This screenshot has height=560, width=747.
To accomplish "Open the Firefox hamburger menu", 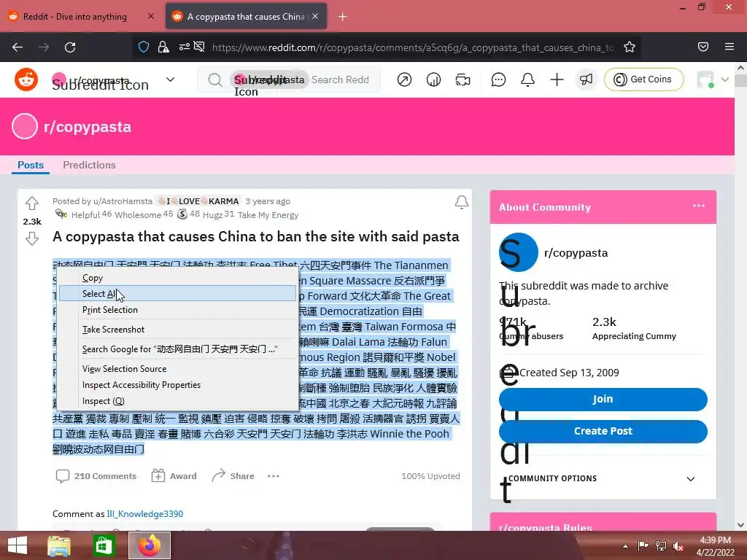I will click(x=729, y=47).
